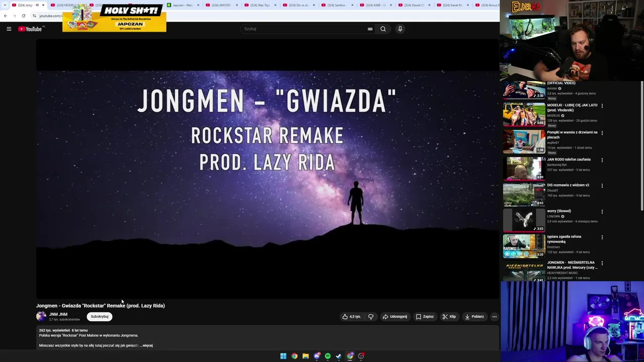Open options menu for NIEŚMIERTELNA NAWIJKA video

(602, 263)
